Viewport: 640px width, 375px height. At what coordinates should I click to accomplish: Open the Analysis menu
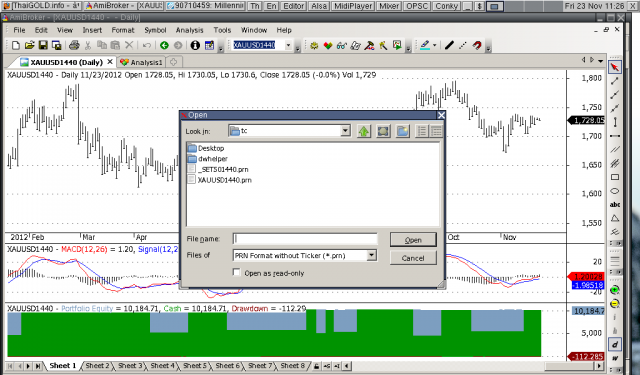pos(189,30)
